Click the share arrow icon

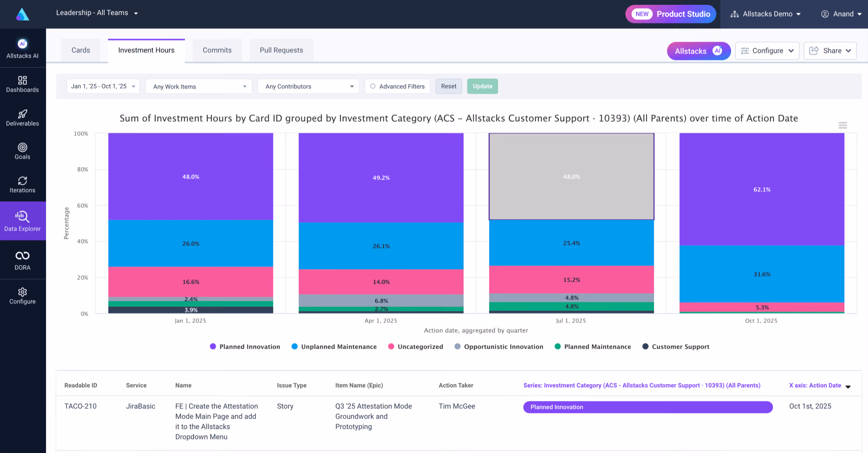click(814, 51)
